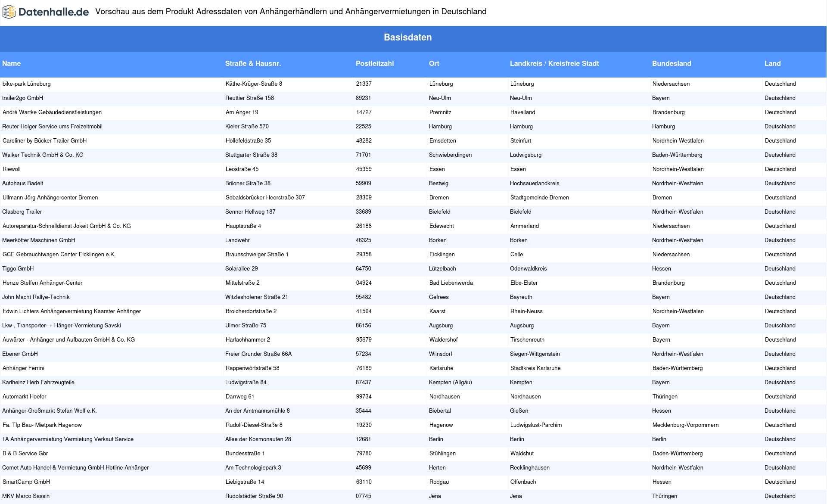Click the Name column header
The image size is (827, 504).
coord(11,64)
